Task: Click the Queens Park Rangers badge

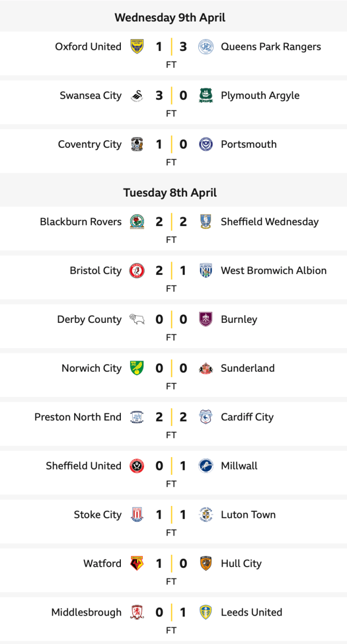Action: click(x=205, y=47)
